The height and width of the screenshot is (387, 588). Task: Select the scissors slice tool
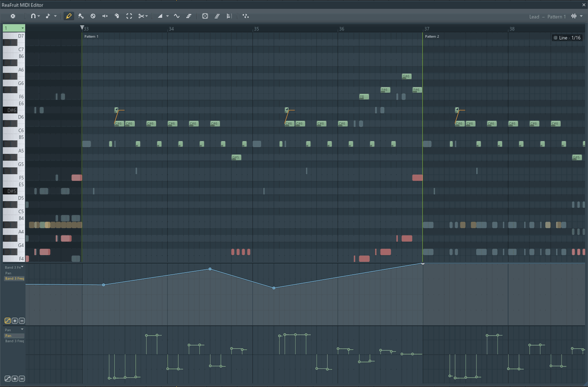tap(141, 16)
